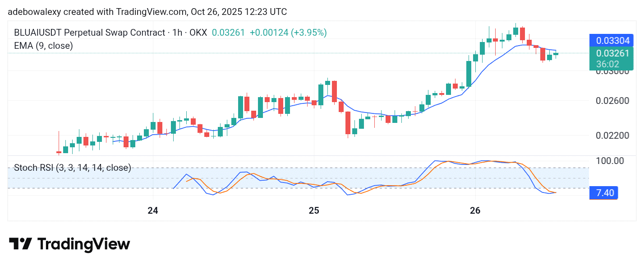This screenshot has height=267, width=644.
Task: Click the last green candle on the chart
Action: [556, 54]
